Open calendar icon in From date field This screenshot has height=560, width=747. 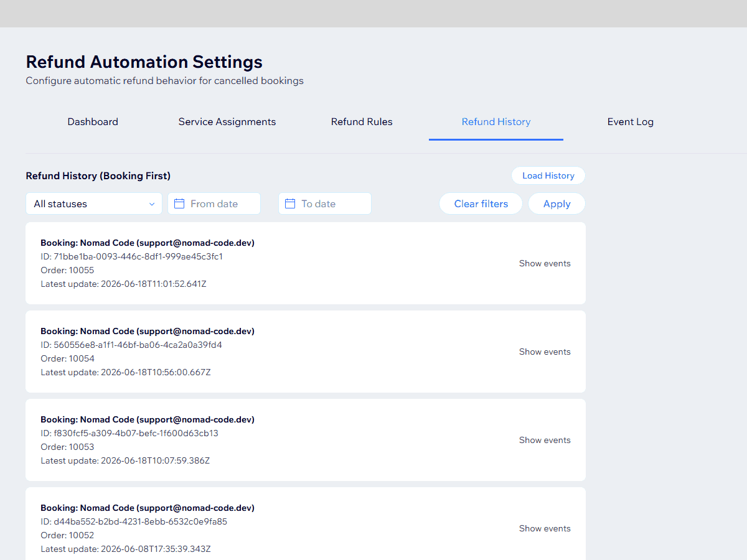tap(179, 203)
